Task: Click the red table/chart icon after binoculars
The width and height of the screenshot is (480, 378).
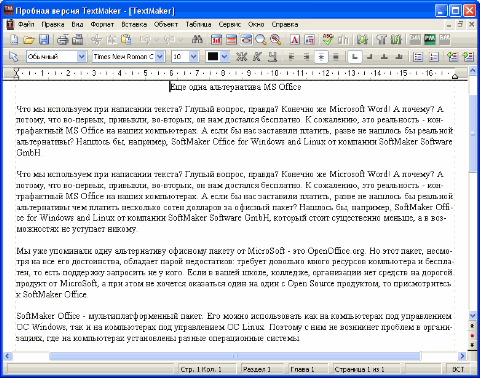Action: (216, 40)
